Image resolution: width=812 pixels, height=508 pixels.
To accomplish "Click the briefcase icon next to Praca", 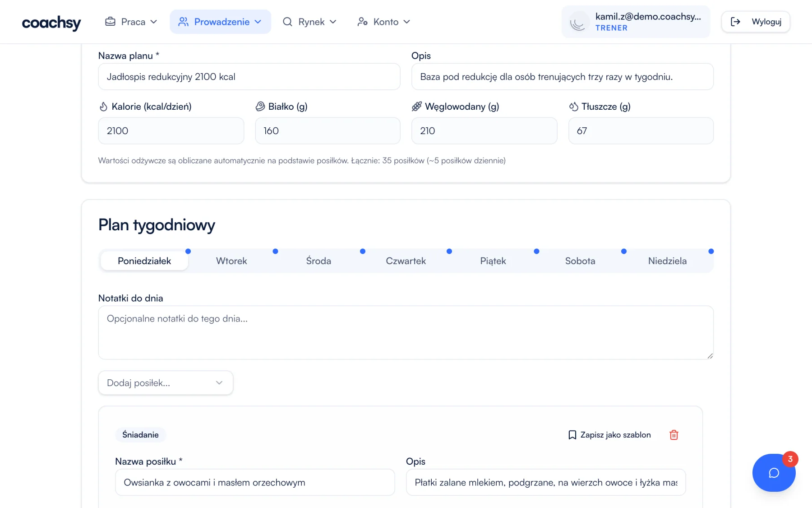I will 110,22.
